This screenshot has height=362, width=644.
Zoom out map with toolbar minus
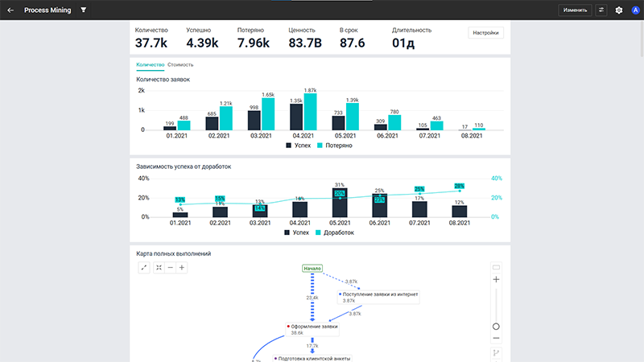click(x=171, y=268)
